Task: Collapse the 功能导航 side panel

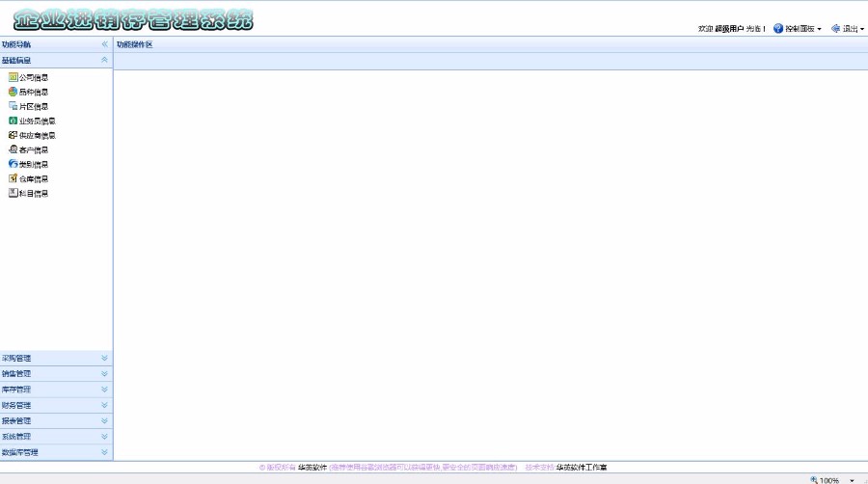Action: pyautogui.click(x=104, y=44)
